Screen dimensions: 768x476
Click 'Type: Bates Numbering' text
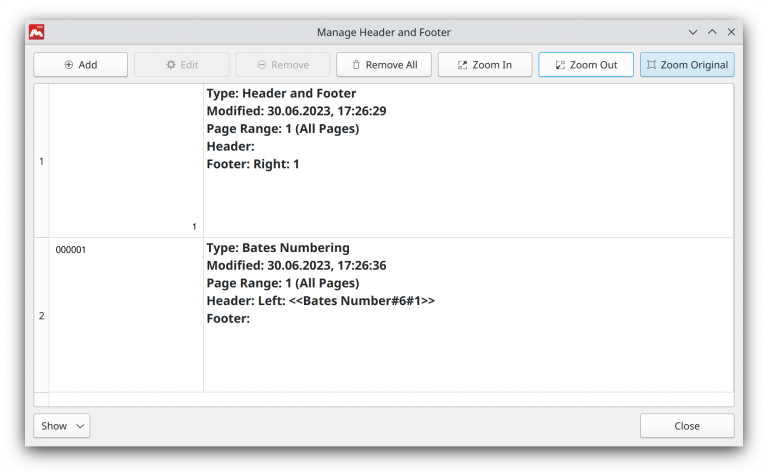[278, 247]
